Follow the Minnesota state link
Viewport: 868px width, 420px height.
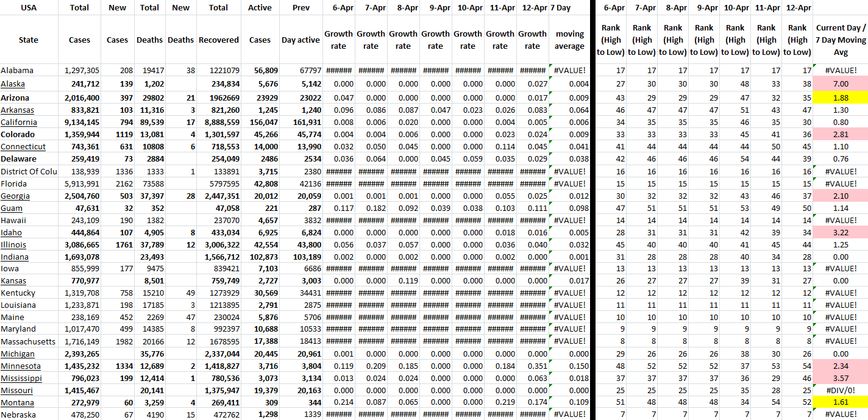tap(21, 366)
